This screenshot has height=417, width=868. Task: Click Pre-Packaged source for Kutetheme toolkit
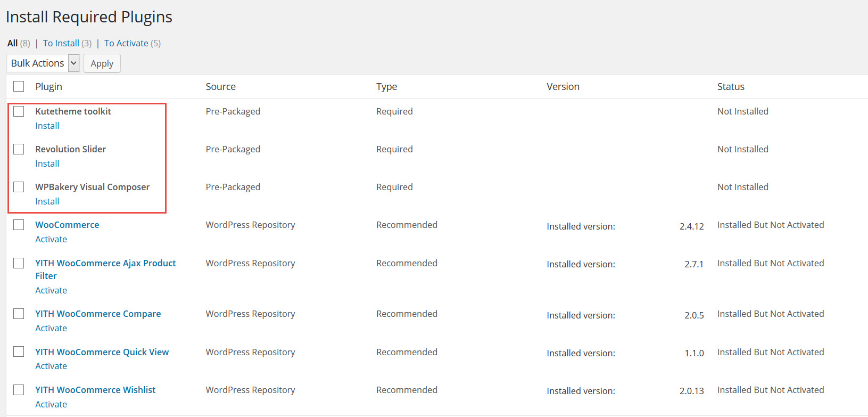pos(233,111)
